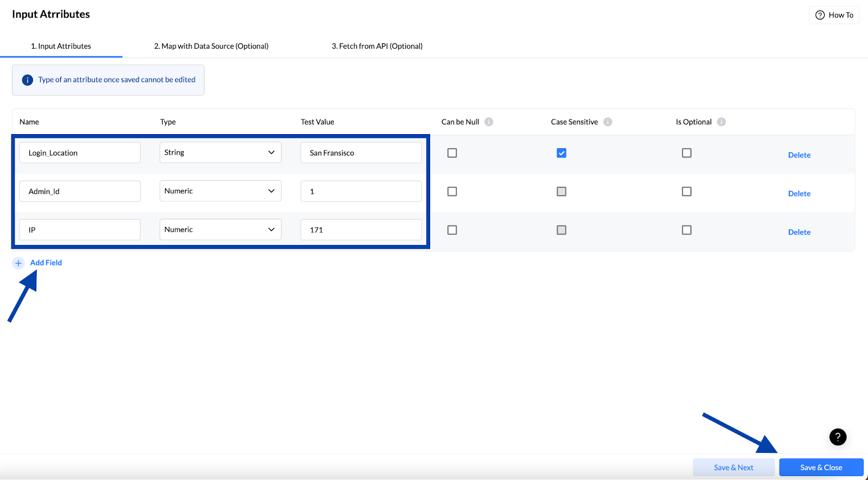Enable Can be Null for Login_Location
This screenshot has height=480, width=868.
452,153
